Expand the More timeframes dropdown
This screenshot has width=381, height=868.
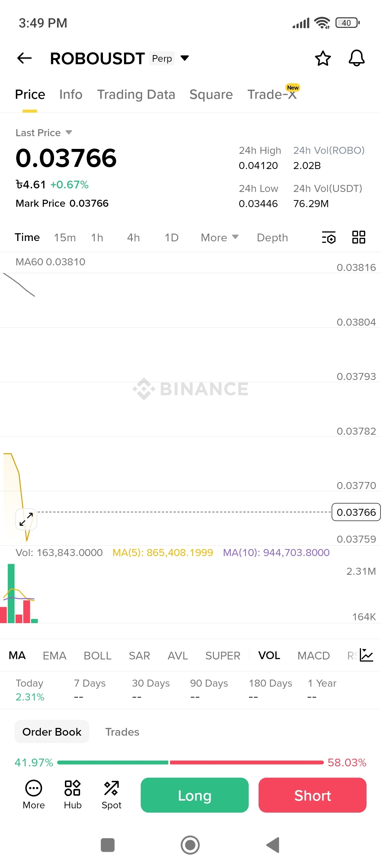(219, 237)
